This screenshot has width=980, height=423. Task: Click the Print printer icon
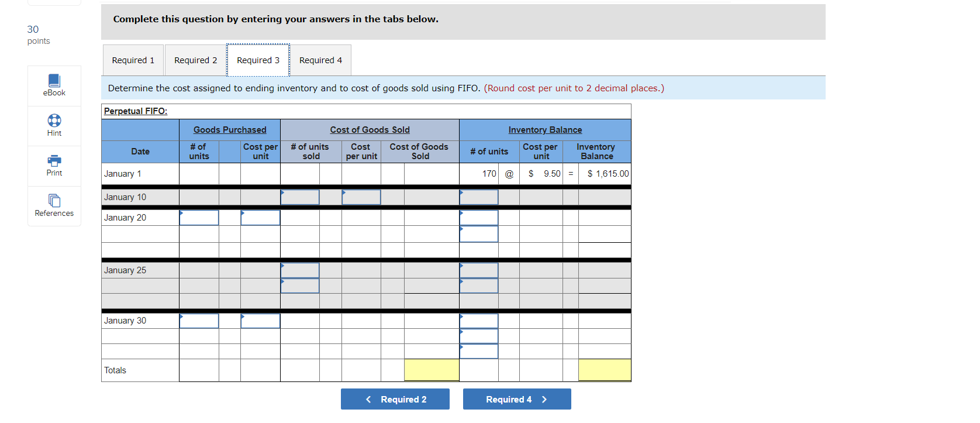point(54,160)
